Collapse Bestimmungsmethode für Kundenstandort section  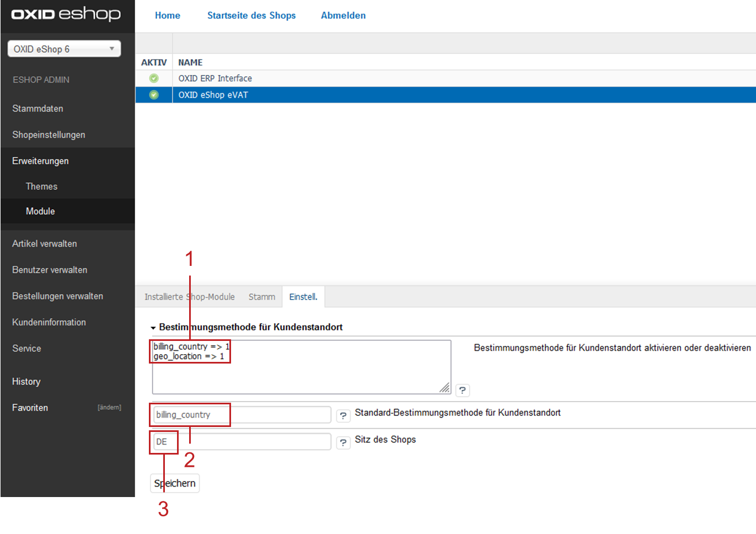(153, 328)
